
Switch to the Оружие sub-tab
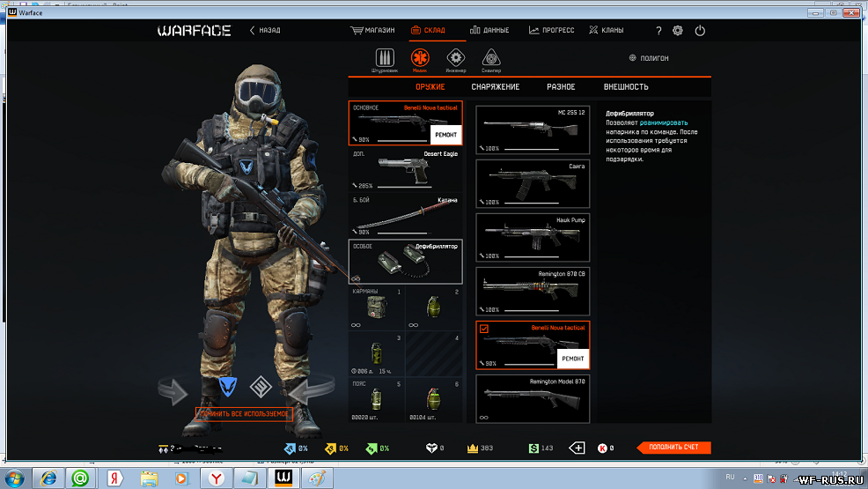coord(430,87)
